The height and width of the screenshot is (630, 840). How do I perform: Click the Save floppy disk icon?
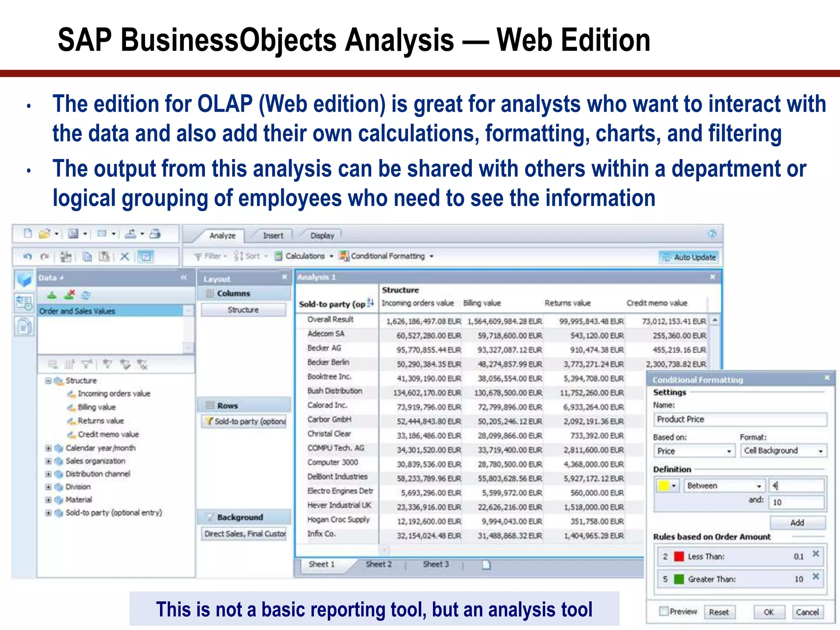[73, 234]
